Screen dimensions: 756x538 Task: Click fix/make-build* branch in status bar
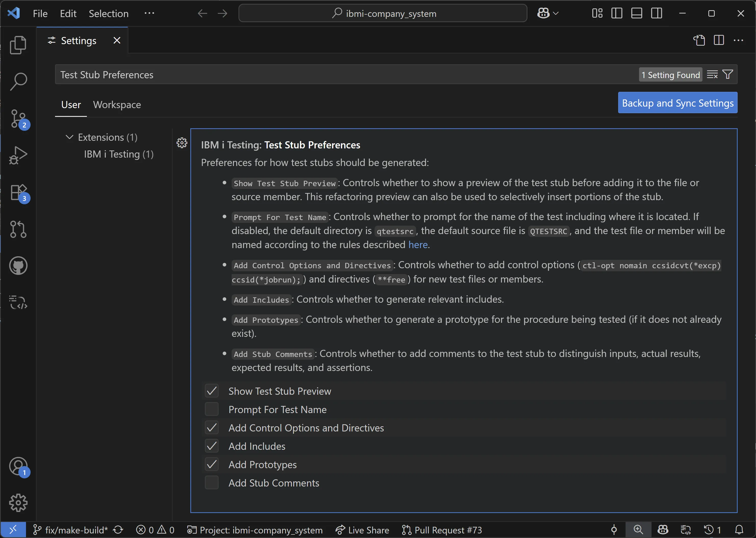coord(71,530)
